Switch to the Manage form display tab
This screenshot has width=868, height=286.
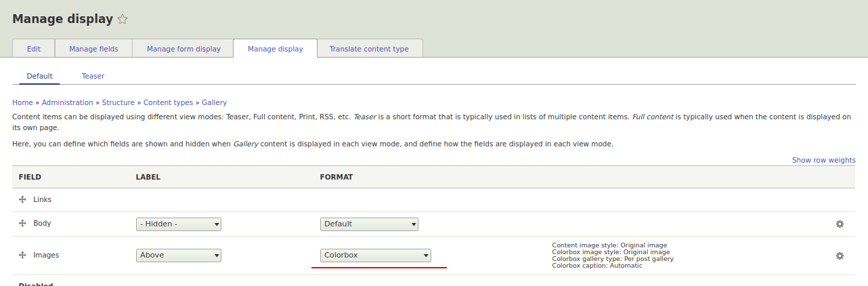183,49
